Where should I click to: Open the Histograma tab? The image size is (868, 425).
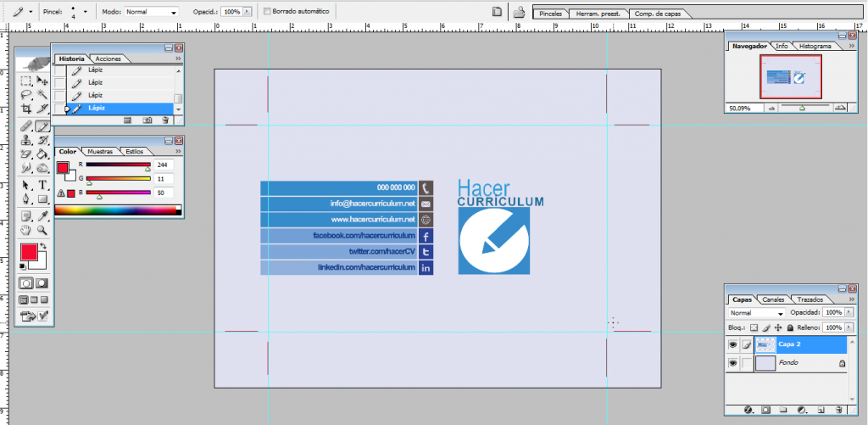point(815,46)
